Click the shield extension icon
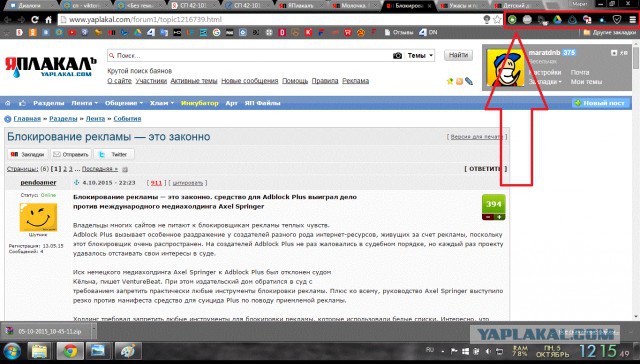This screenshot has width=640, height=364. pos(617,19)
